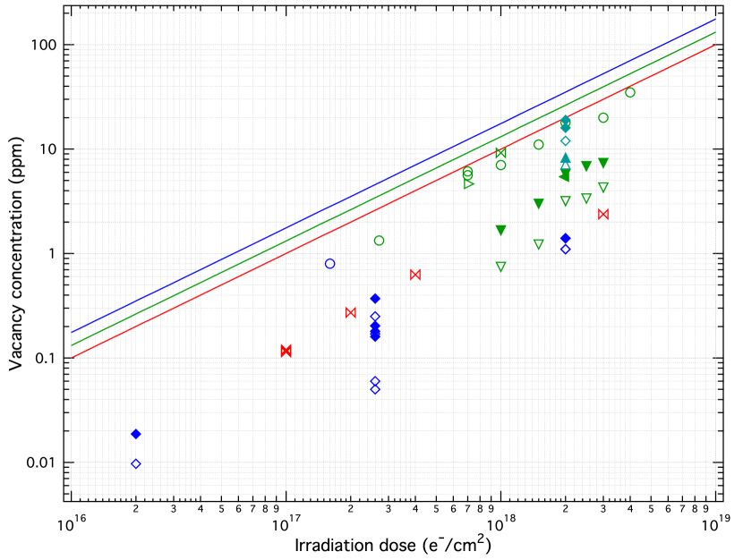
Task: Click the green bowtie marker at dose 10^18
Action: 501,153
